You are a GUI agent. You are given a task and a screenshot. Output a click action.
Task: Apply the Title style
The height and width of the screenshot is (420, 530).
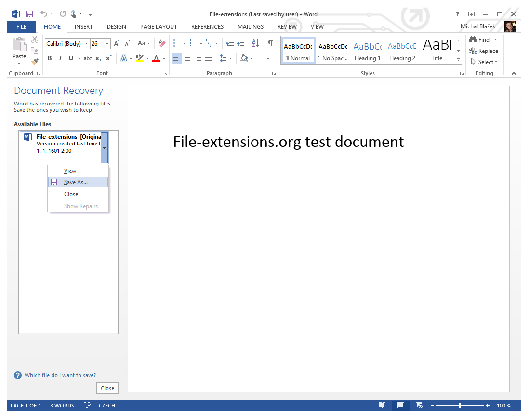click(x=437, y=51)
